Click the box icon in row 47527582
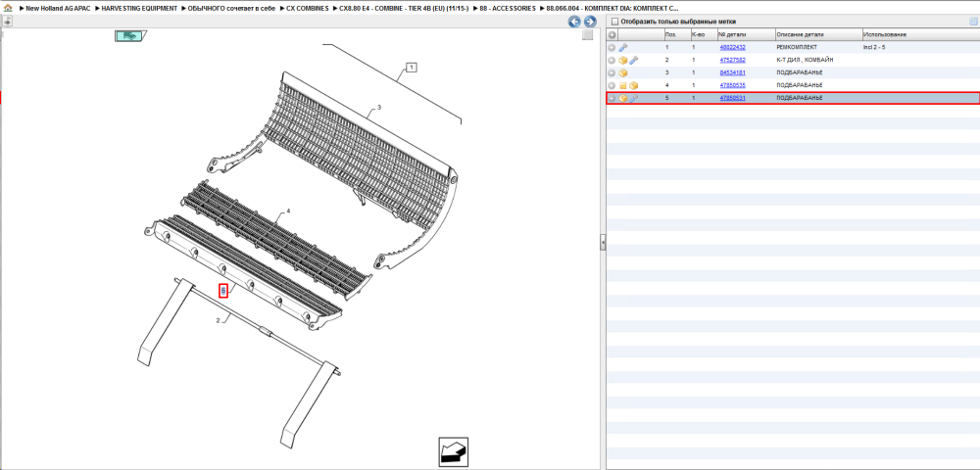 623,60
